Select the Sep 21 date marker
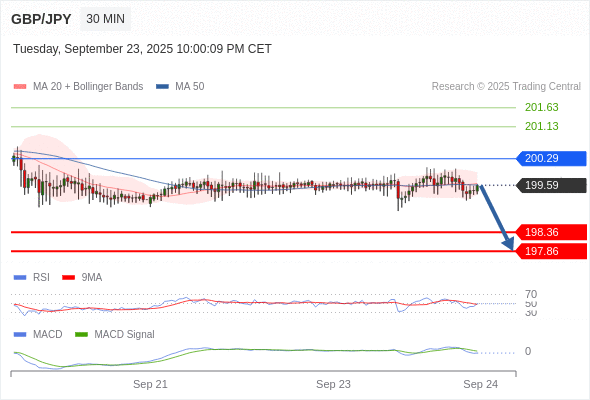This screenshot has width=590, height=400. 150,384
